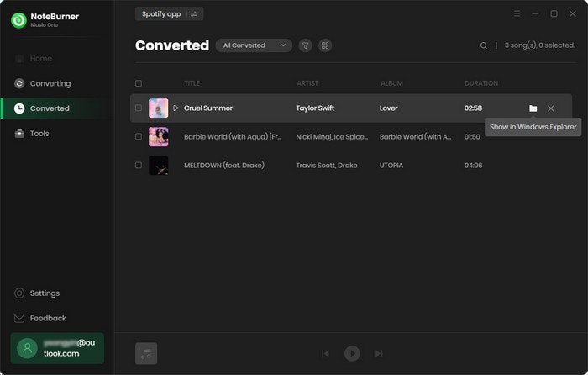Remove Cruel Summer with the X icon

[550, 108]
